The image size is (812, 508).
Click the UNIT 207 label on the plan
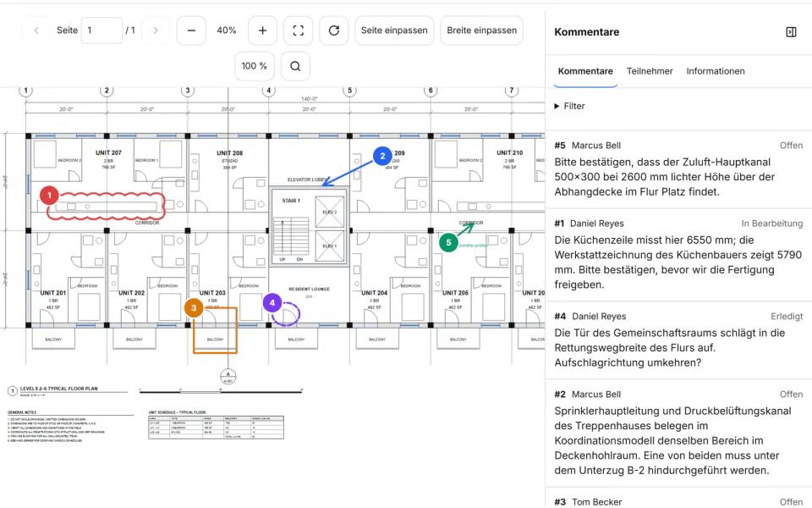coord(109,153)
